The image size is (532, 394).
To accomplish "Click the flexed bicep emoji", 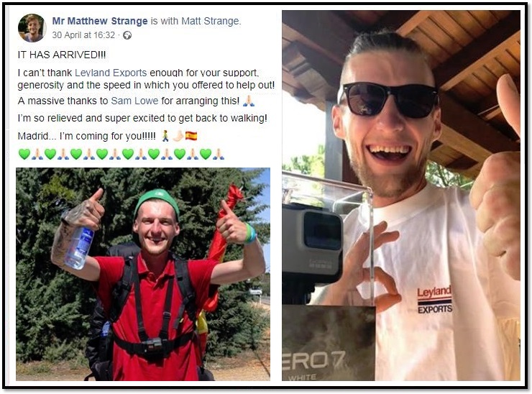I will click(x=178, y=136).
